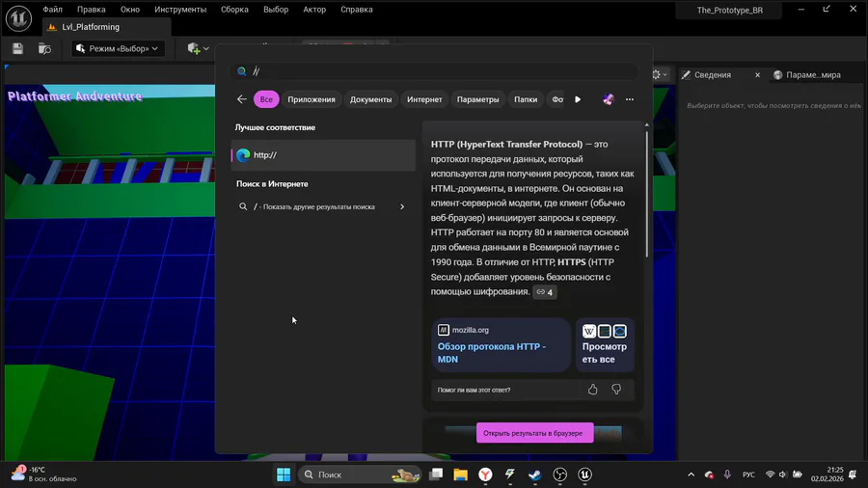Click 'Открыть результаты в браузере' button
The height and width of the screenshot is (488, 868).
point(534,433)
